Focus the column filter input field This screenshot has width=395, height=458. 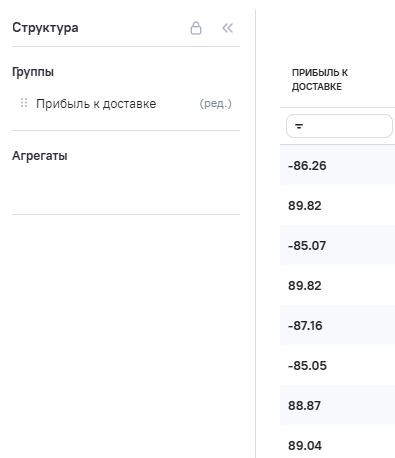[x=339, y=126]
